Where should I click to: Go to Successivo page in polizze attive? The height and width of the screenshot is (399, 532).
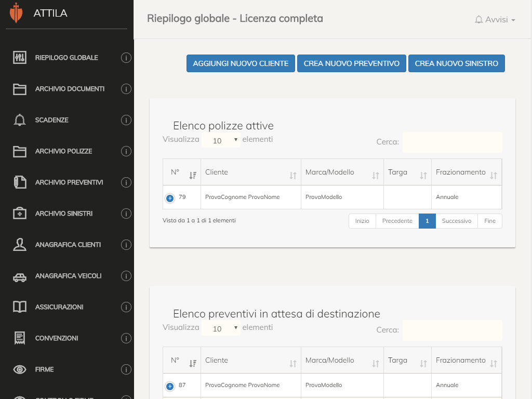click(456, 221)
